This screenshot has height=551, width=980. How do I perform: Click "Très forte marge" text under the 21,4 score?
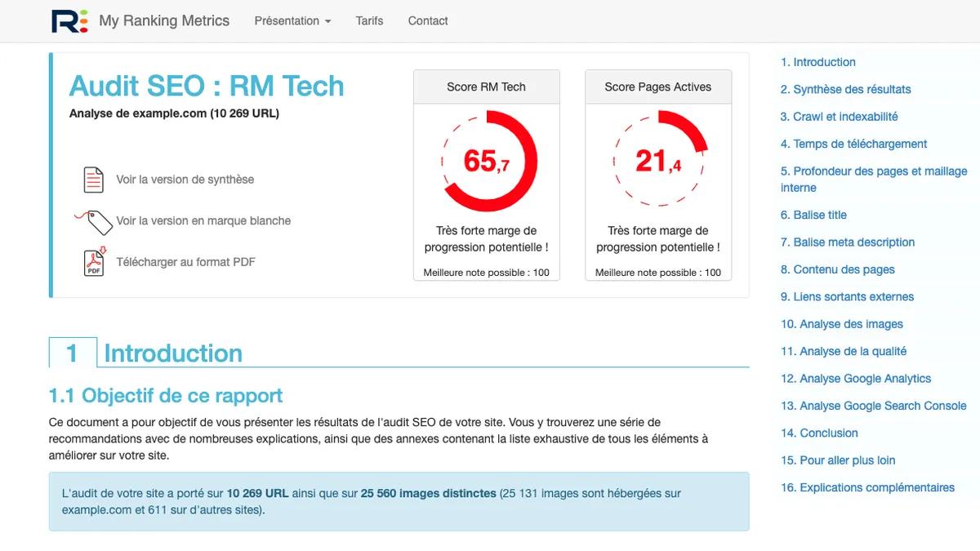(x=658, y=239)
